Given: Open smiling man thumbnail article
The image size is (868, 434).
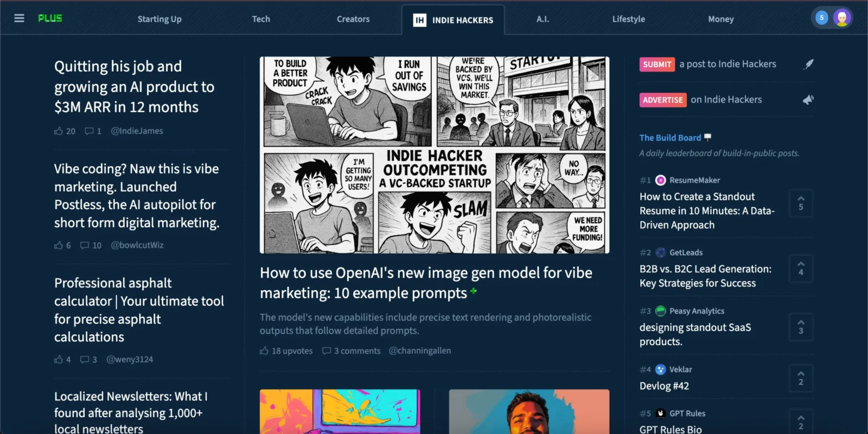Looking at the screenshot, I should point(529,411).
